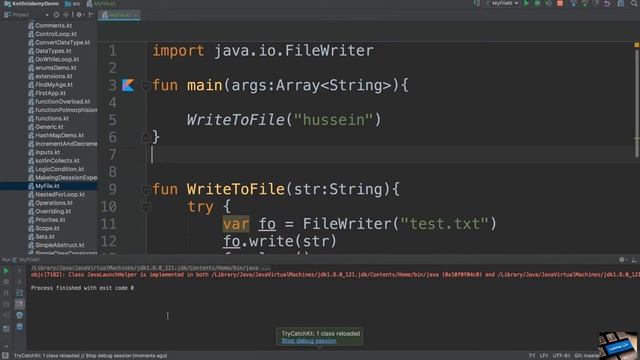The height and width of the screenshot is (360, 640).
Task: Toggle pause output in the Run panel
Action: point(6,293)
